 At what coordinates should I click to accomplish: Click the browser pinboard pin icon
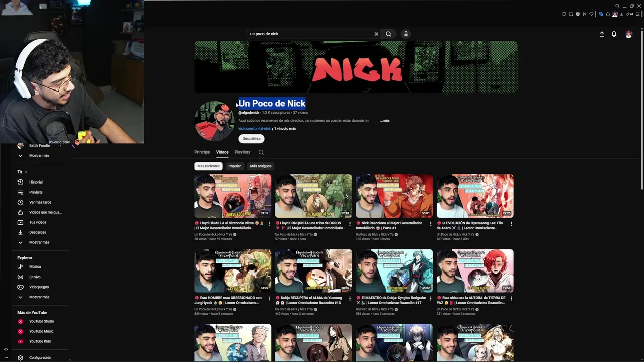(x=564, y=14)
